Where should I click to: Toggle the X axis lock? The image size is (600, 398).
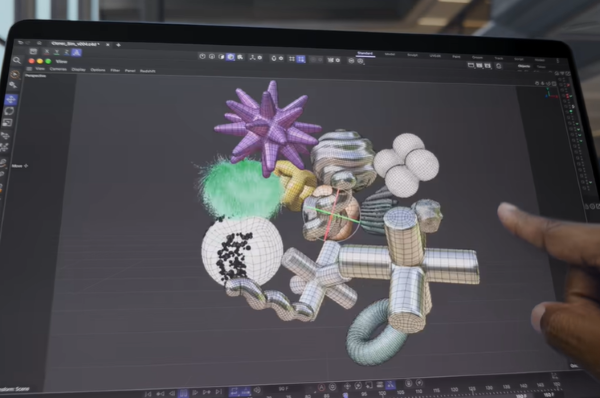[x=47, y=52]
